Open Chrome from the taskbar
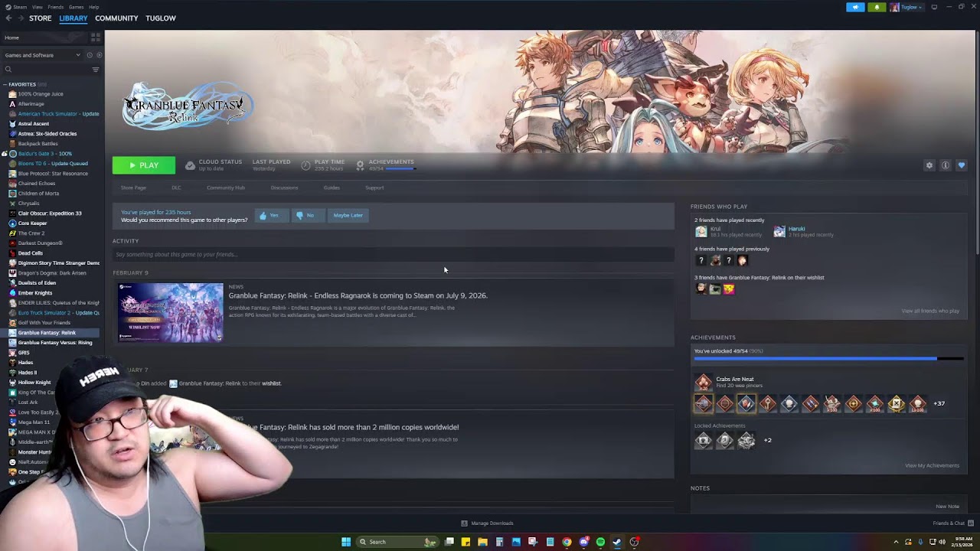The width and height of the screenshot is (980, 551). click(567, 542)
